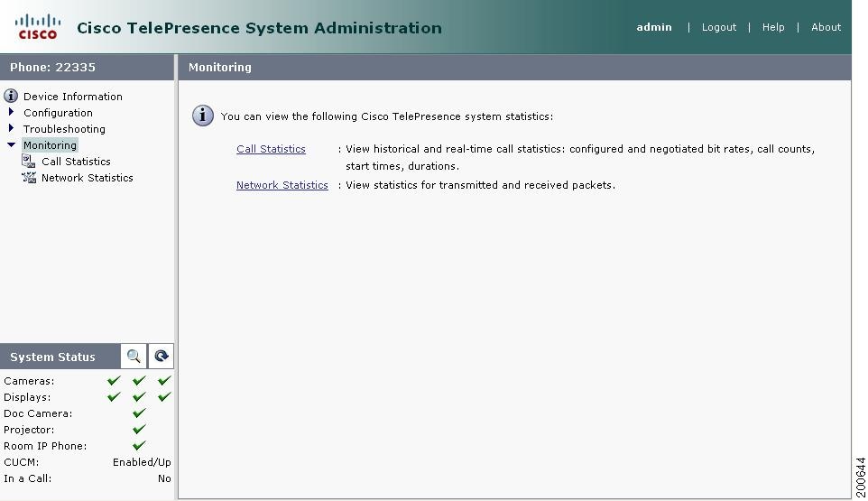
Task: Click third Displays status checkmark
Action: pos(164,397)
